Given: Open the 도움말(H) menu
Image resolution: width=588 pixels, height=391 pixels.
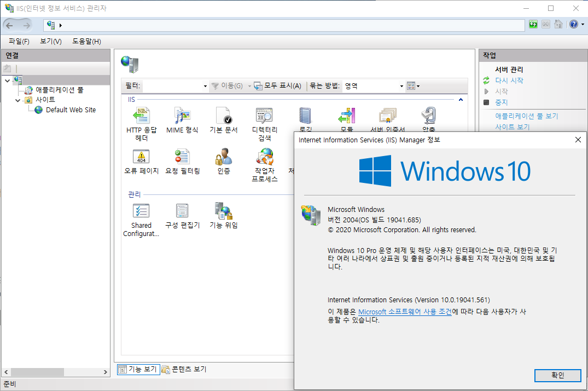Looking at the screenshot, I should [86, 41].
